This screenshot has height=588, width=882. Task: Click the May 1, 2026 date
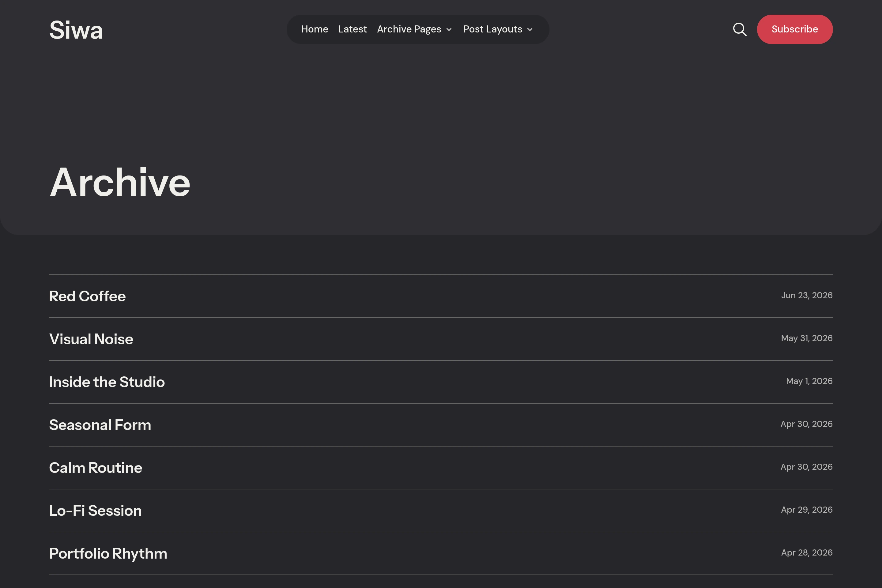click(809, 381)
